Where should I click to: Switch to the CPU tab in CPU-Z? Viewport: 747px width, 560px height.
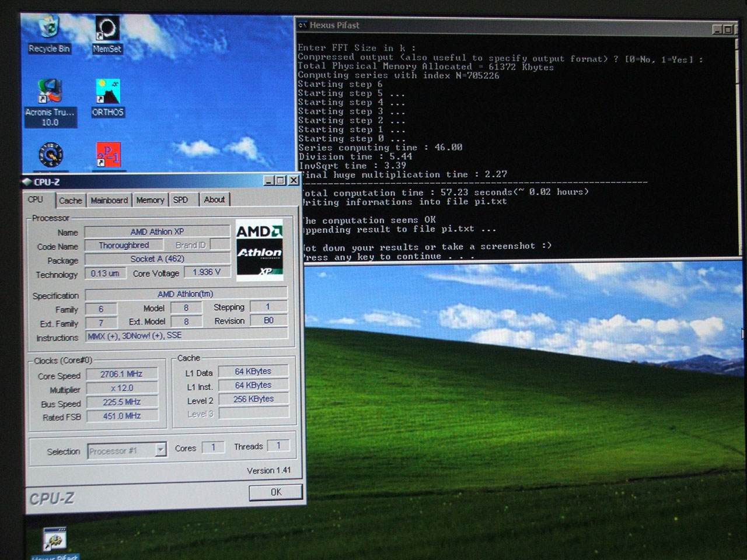[x=36, y=199]
